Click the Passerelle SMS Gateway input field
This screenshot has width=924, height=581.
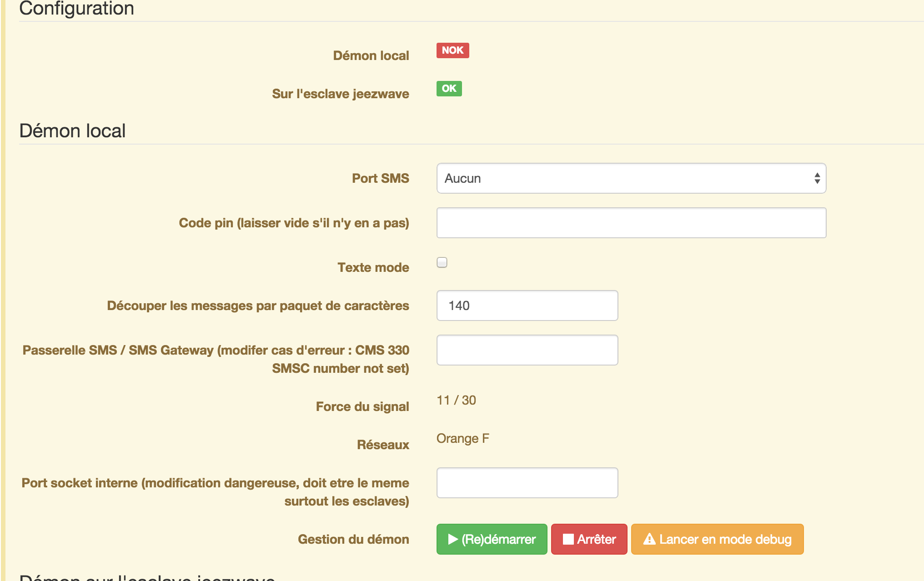(527, 350)
